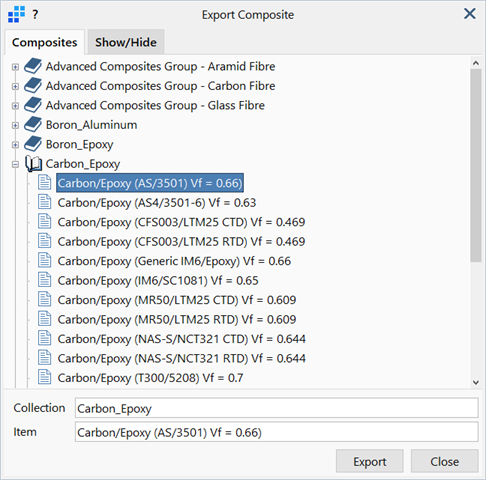Collapse the Carbon_Epoxy tree node

[15, 164]
